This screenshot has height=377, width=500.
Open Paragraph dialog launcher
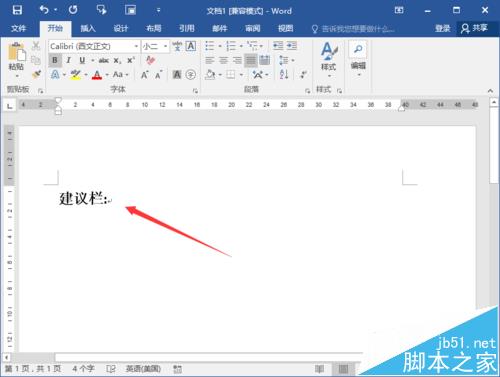tap(307, 91)
